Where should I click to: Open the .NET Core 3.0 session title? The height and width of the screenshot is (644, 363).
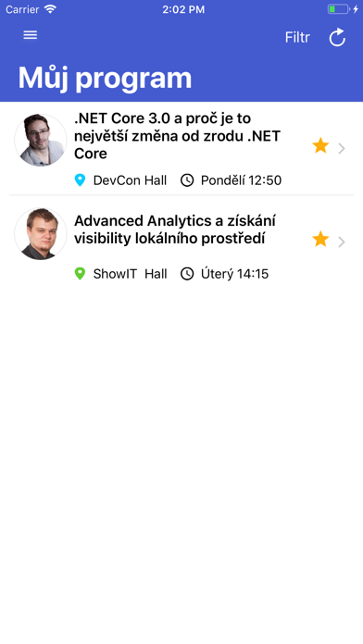[177, 136]
